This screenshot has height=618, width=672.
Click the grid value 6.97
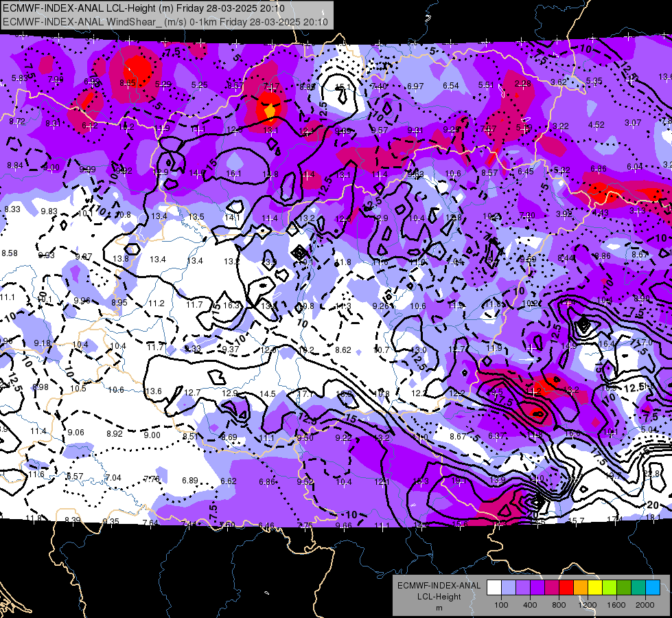(x=415, y=87)
